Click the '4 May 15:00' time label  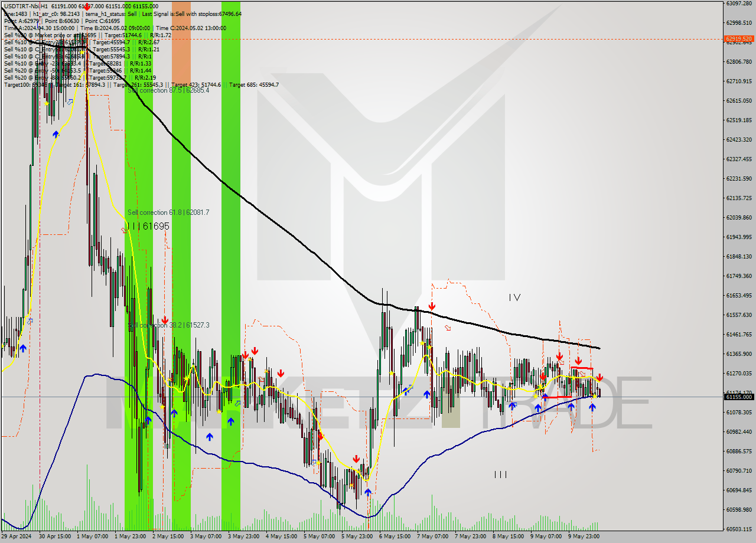pos(281,537)
